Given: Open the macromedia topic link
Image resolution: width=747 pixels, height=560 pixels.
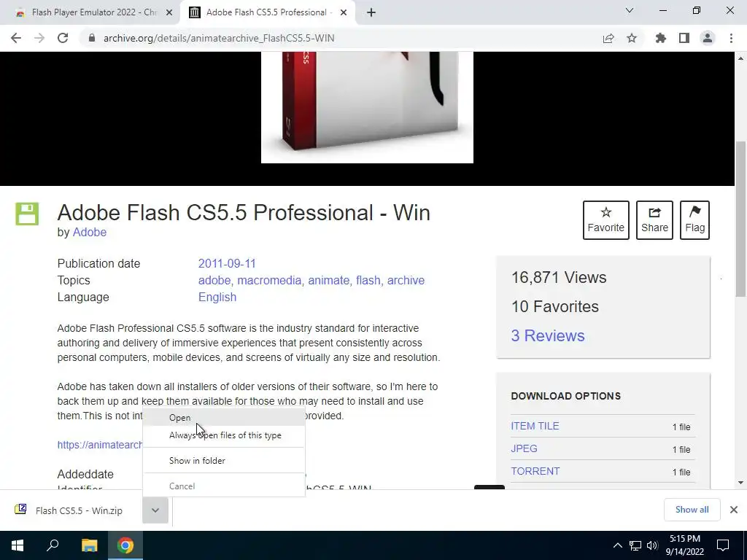Looking at the screenshot, I should click(x=269, y=281).
